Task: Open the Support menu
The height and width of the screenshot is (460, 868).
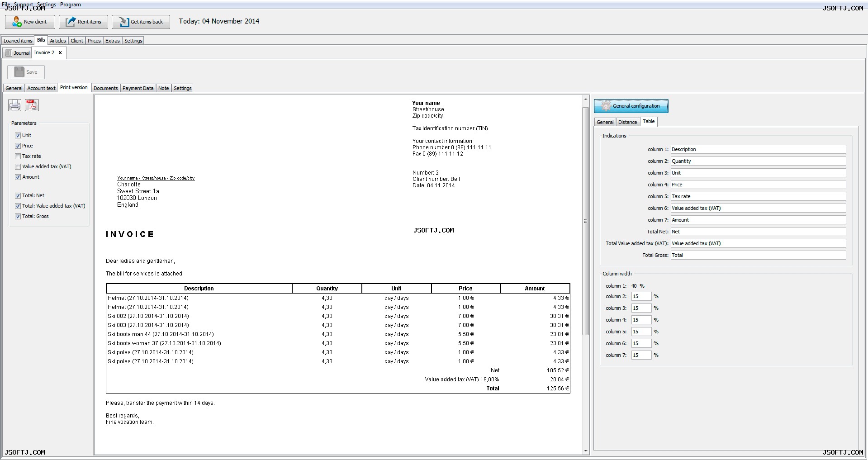Action: (23, 4)
